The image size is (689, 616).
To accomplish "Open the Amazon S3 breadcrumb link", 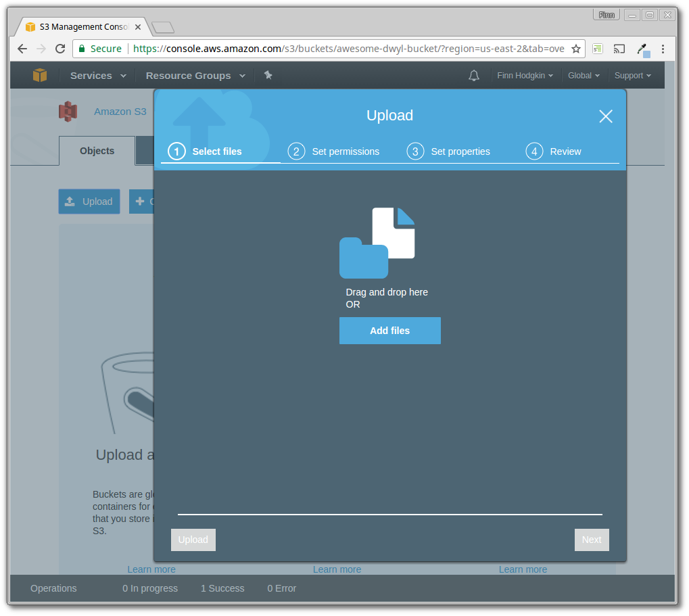I will click(x=120, y=112).
